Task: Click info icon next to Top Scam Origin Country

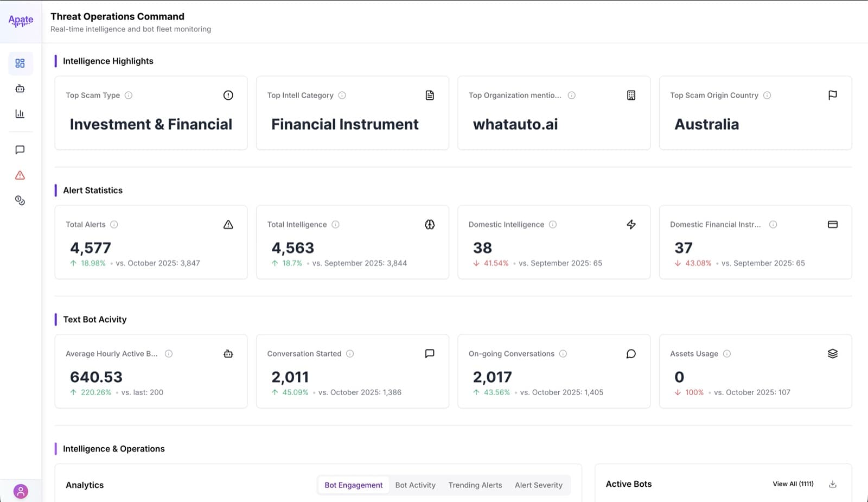Action: point(767,96)
